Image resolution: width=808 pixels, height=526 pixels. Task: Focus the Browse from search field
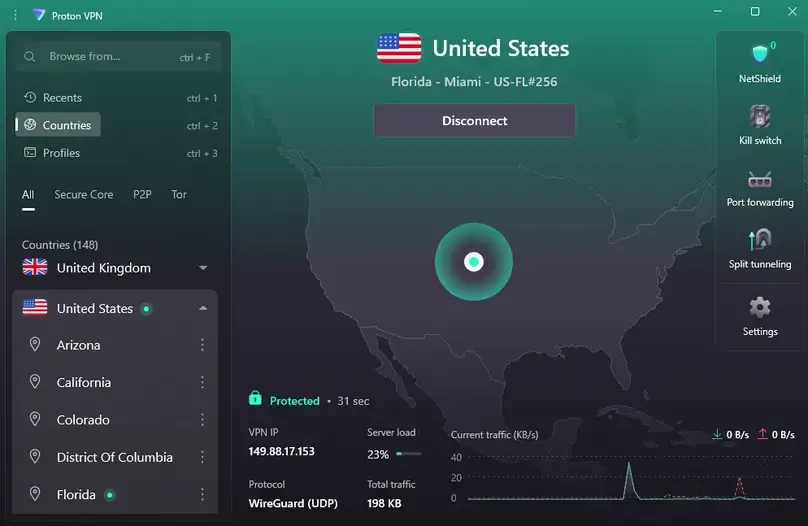coord(119,57)
